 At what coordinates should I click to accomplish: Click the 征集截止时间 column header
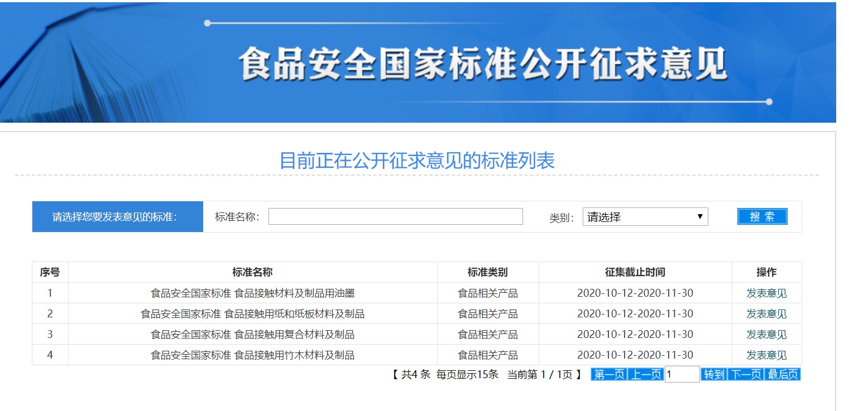(x=635, y=272)
